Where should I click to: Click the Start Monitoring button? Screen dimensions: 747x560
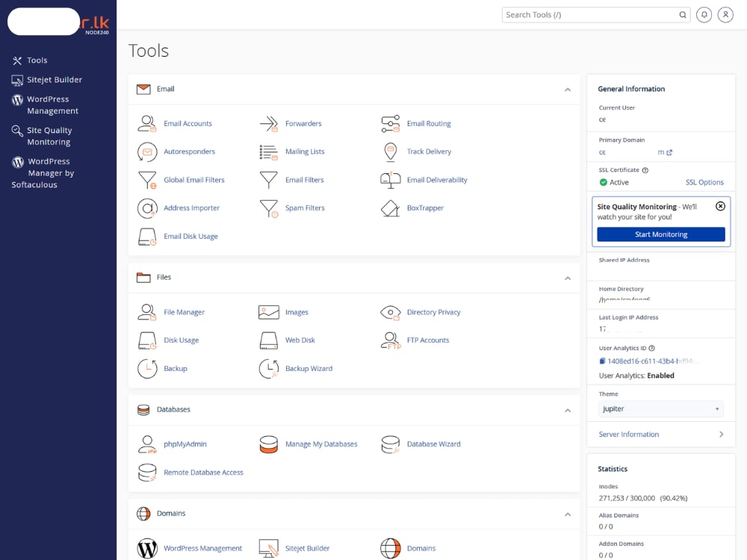pyautogui.click(x=661, y=234)
